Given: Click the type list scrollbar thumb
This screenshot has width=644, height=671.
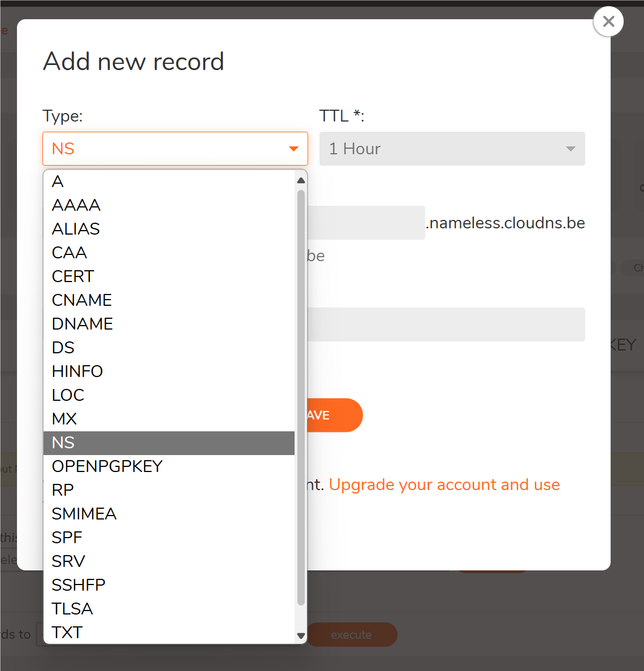Looking at the screenshot, I should coord(301,397).
